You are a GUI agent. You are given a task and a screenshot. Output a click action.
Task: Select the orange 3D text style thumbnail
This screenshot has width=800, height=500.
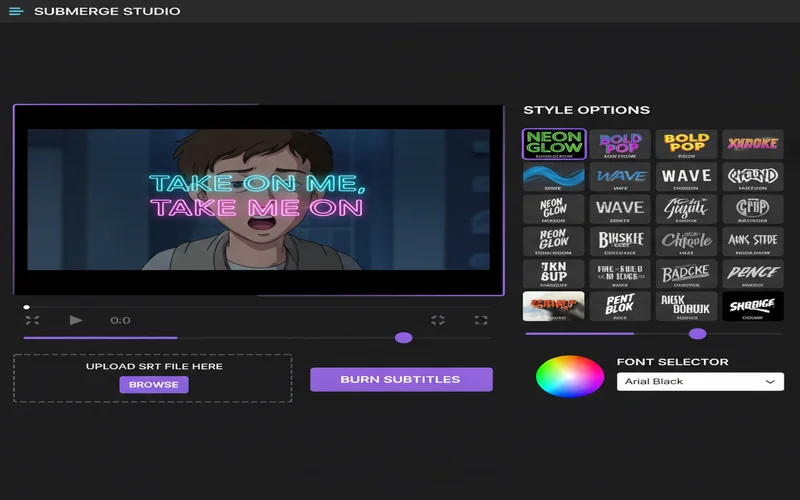coord(554,306)
